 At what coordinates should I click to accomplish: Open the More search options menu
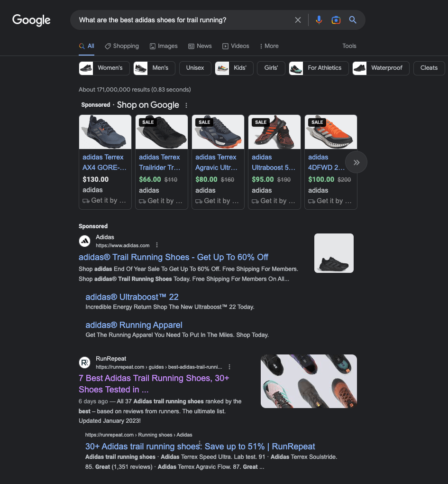point(269,46)
